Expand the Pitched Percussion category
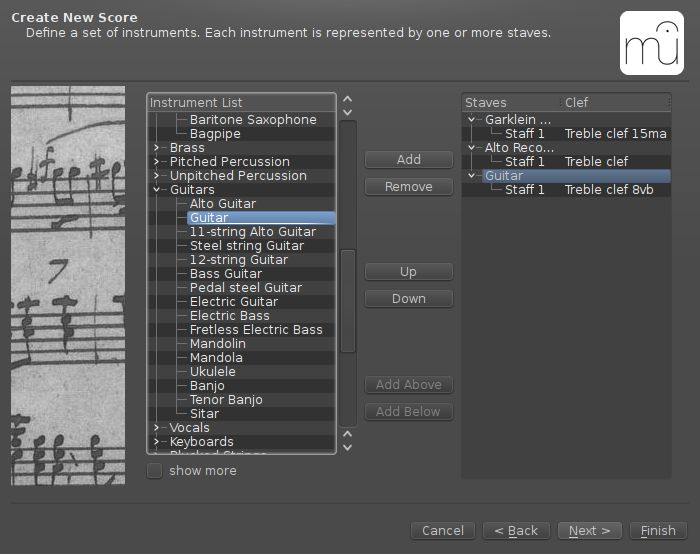Image resolution: width=700 pixels, height=554 pixels. pyautogui.click(x=157, y=162)
